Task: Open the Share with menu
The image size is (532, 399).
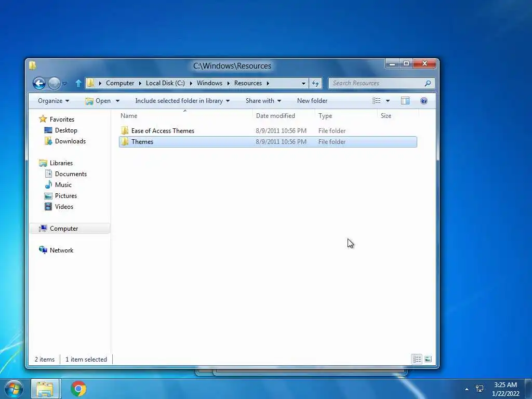Action: coord(263,101)
